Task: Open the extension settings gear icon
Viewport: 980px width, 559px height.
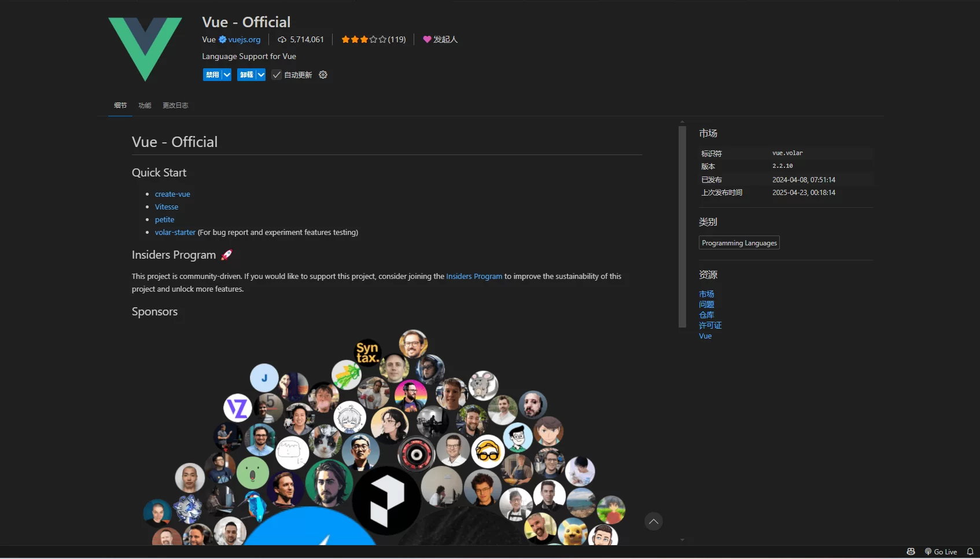Action: point(323,75)
